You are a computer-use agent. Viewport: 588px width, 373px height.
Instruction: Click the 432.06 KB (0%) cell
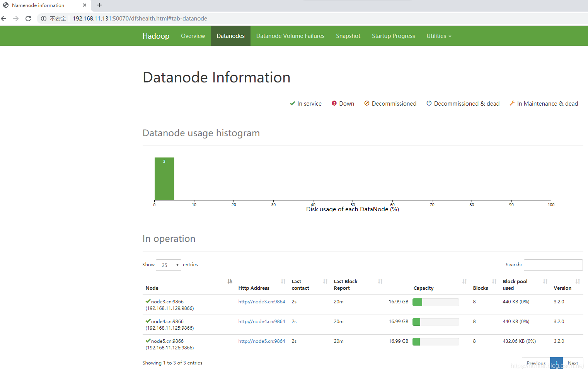519,341
